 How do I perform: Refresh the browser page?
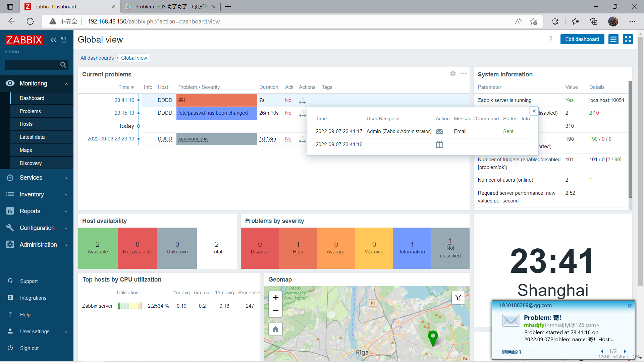pyautogui.click(x=30, y=21)
